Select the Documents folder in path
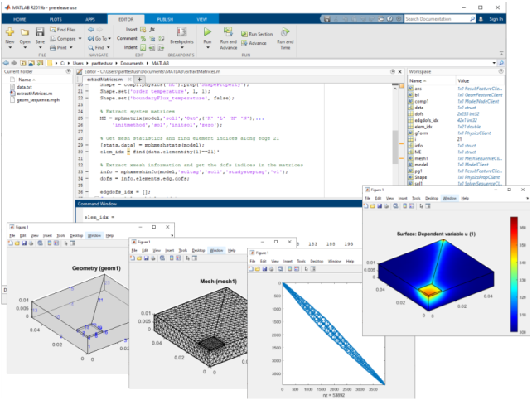The width and height of the screenshot is (532, 400). click(x=132, y=63)
